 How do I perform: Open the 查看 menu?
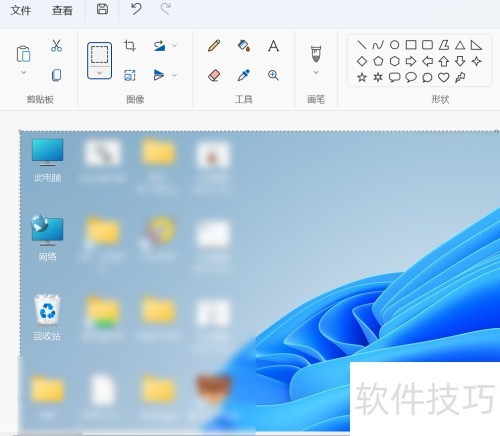tap(62, 10)
